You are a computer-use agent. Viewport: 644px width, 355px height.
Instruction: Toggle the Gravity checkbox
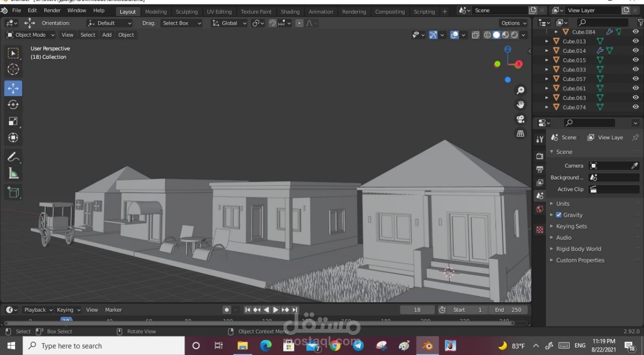[558, 215]
